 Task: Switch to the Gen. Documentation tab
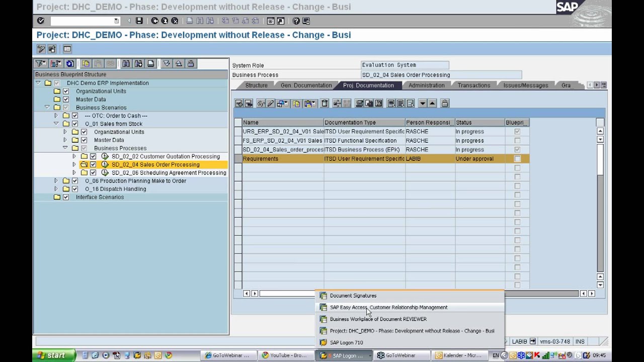pos(306,85)
